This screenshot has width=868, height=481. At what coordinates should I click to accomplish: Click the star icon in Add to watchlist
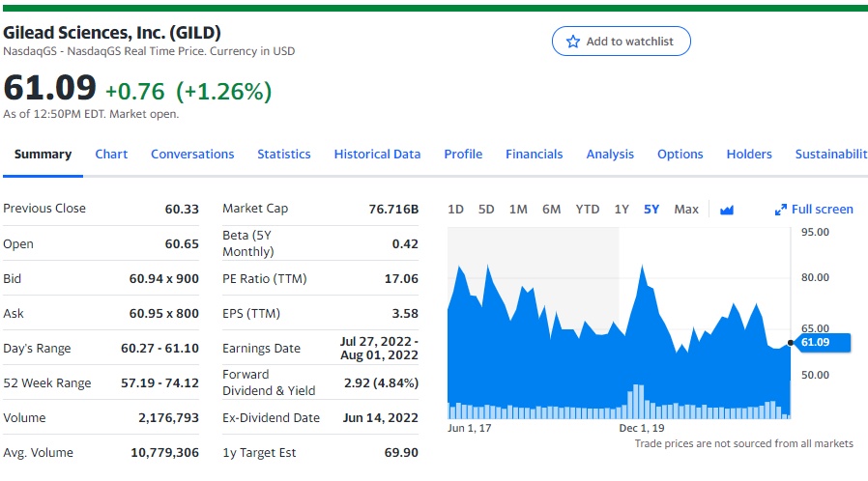[573, 42]
